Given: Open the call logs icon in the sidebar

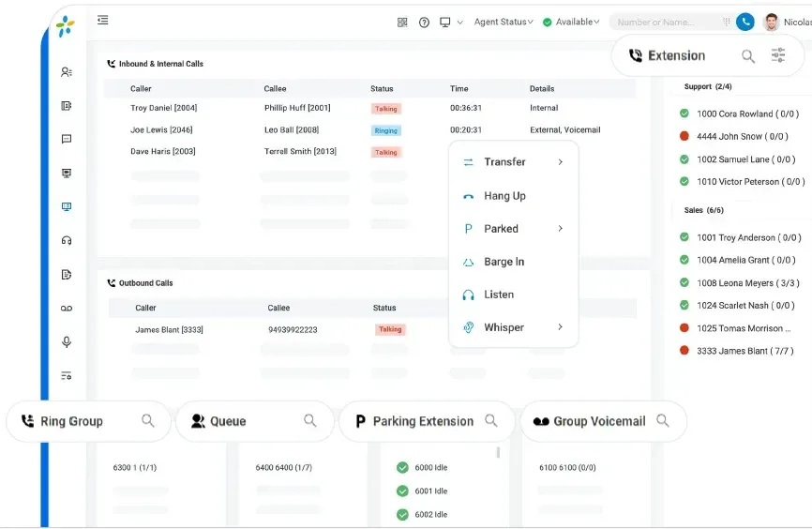Looking at the screenshot, I should [x=67, y=106].
